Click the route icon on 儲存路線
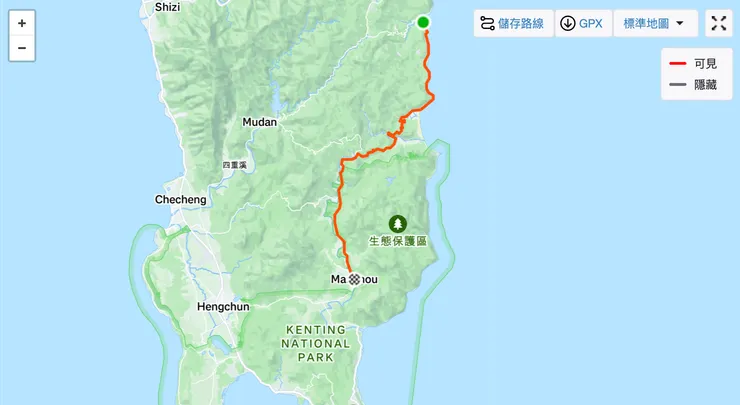 [487, 23]
